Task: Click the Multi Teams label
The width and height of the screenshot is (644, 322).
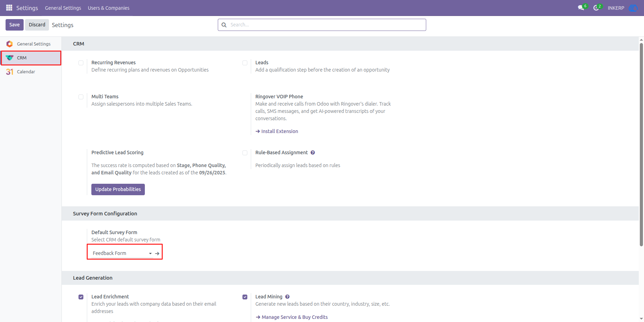Action: (x=105, y=97)
